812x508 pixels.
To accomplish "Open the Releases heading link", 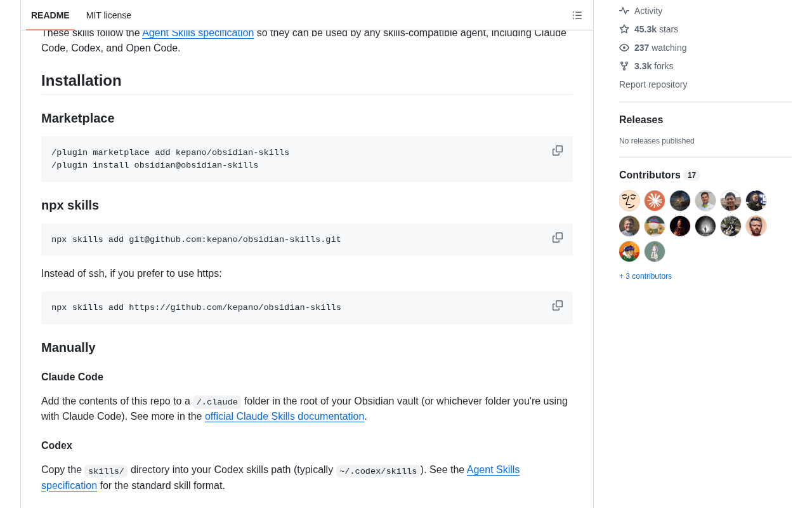I will (641, 120).
